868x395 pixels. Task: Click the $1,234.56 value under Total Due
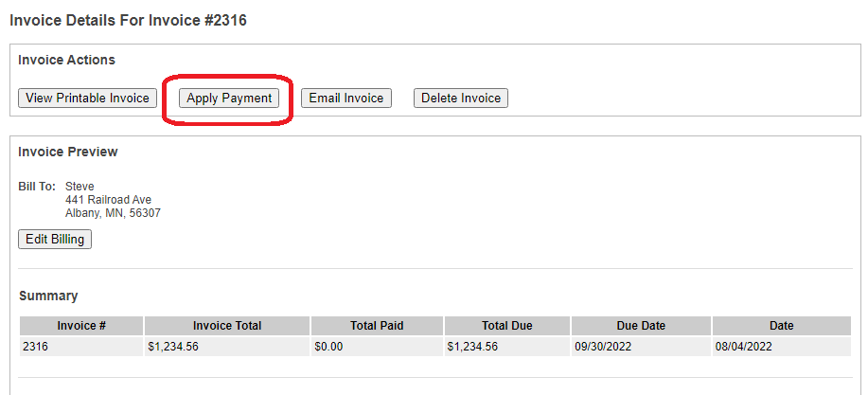click(x=473, y=347)
